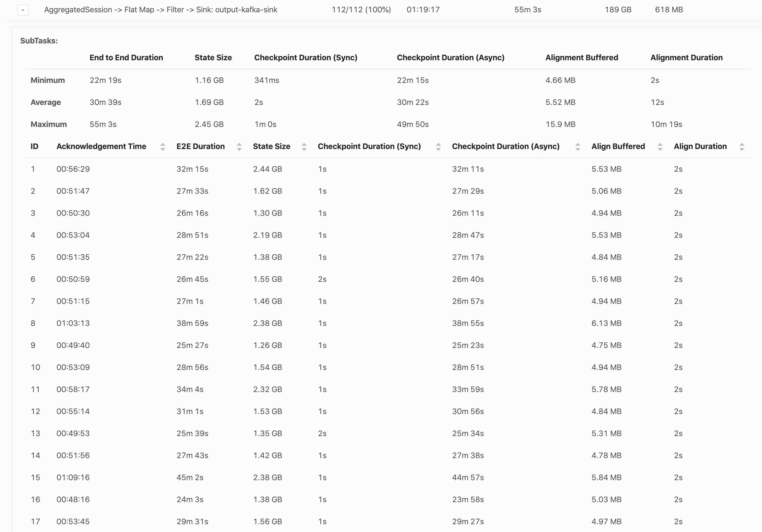
Task: Collapse the AggregatedSession operator row
Action: (23, 10)
